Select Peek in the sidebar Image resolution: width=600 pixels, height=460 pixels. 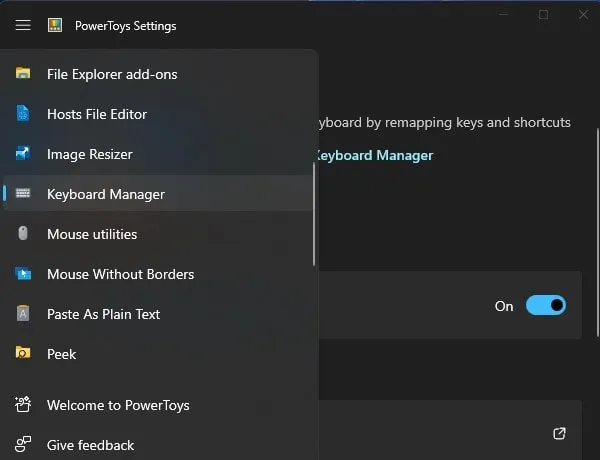158,354
